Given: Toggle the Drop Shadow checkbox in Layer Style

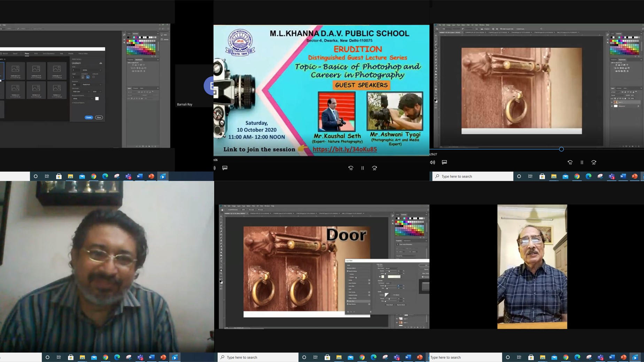Looking at the screenshot, I should point(348,304).
